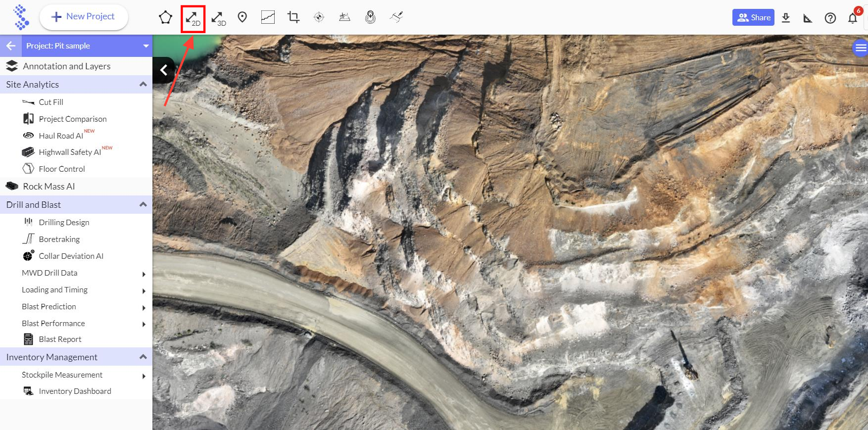Select the location pin marker tool
The width and height of the screenshot is (868, 430).
point(242,17)
